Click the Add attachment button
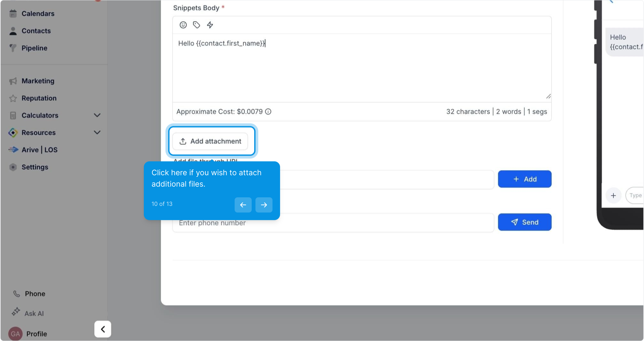The height and width of the screenshot is (341, 644). [x=210, y=141]
